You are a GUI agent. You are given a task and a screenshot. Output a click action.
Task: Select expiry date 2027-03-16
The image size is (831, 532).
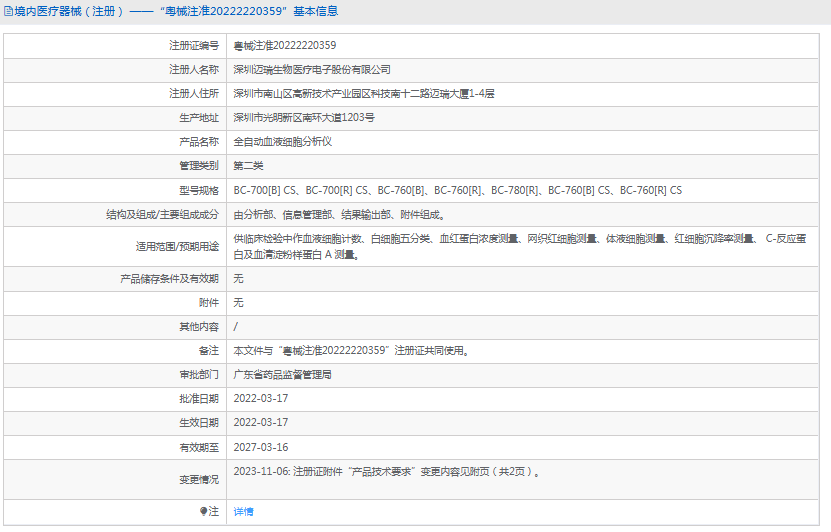pyautogui.click(x=261, y=447)
